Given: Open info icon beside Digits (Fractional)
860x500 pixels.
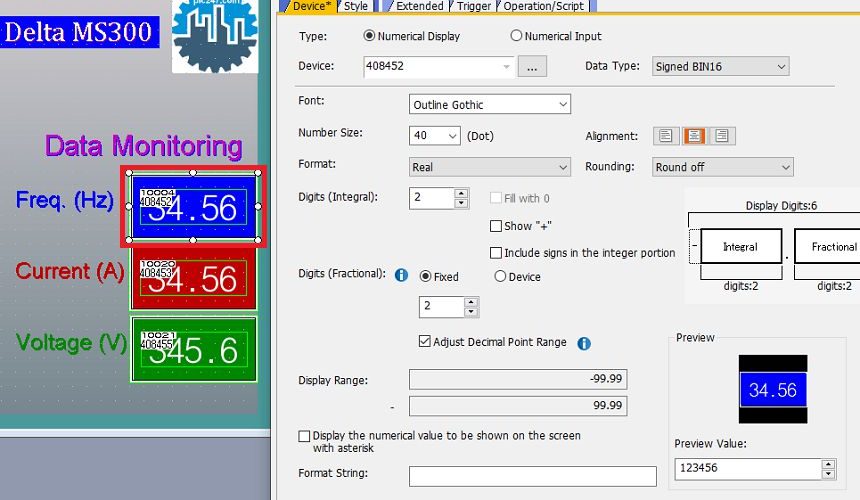Looking at the screenshot, I should tap(401, 275).
